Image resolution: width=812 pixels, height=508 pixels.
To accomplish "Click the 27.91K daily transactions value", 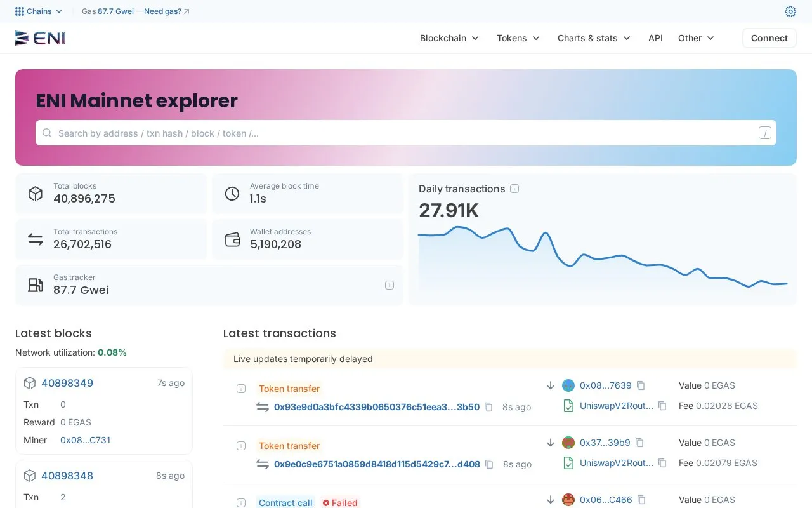I will pyautogui.click(x=449, y=210).
